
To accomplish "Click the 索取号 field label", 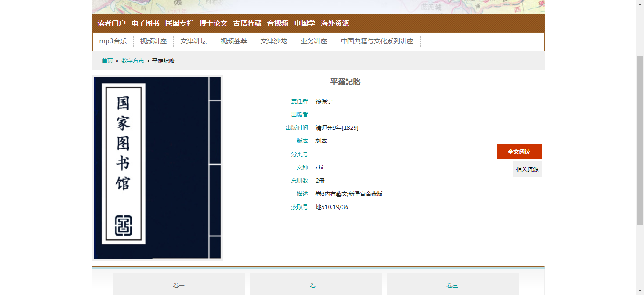I will pos(300,207).
